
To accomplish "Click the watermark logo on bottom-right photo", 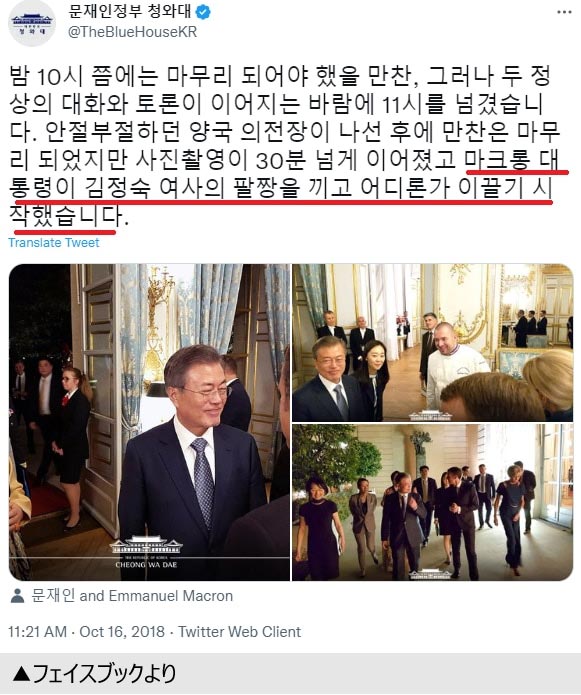I will click(430, 574).
